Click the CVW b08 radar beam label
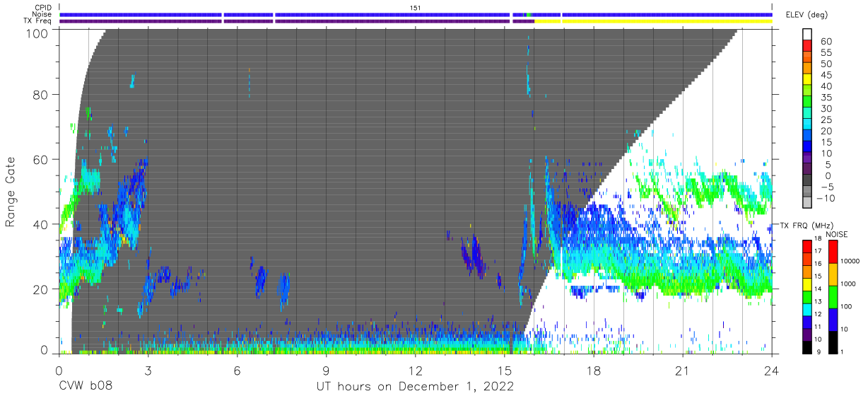 click(x=85, y=386)
